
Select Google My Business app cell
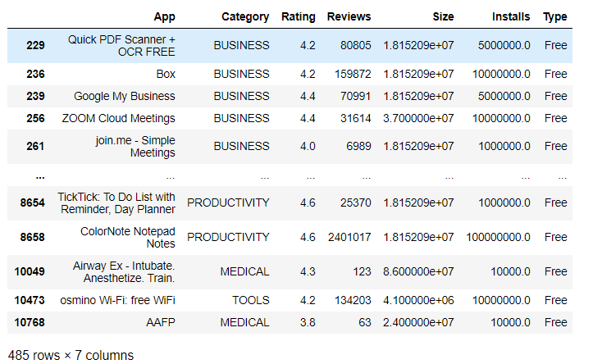(x=125, y=97)
